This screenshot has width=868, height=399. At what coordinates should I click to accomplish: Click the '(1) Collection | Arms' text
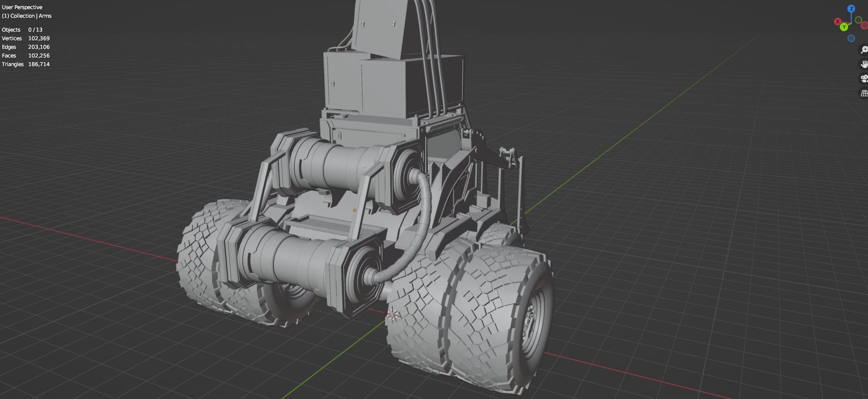[x=26, y=16]
